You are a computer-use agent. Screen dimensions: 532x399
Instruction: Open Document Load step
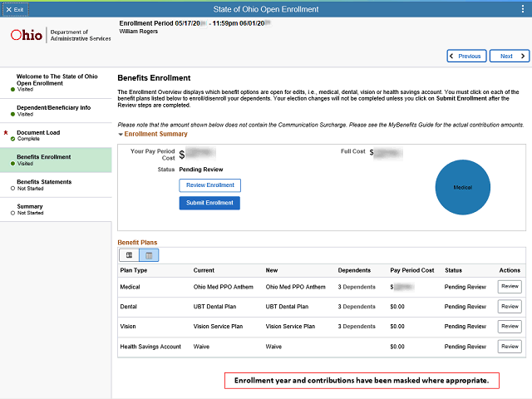[x=56, y=135]
